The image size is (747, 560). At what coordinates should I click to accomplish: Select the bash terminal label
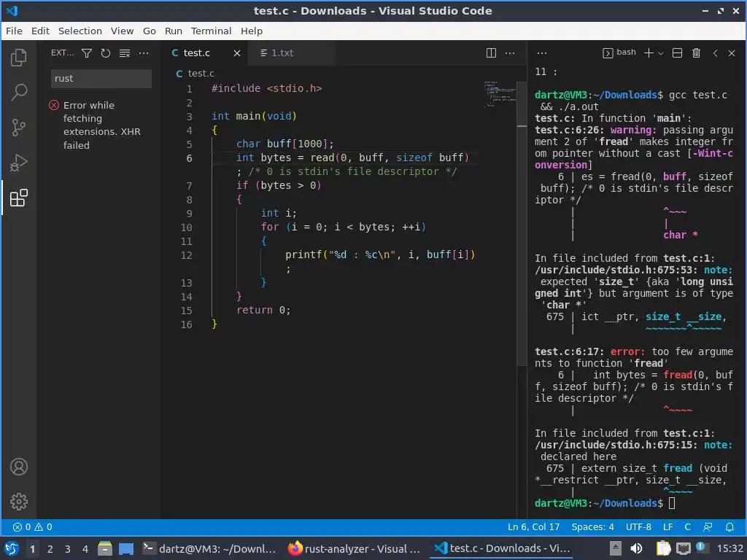tap(619, 52)
